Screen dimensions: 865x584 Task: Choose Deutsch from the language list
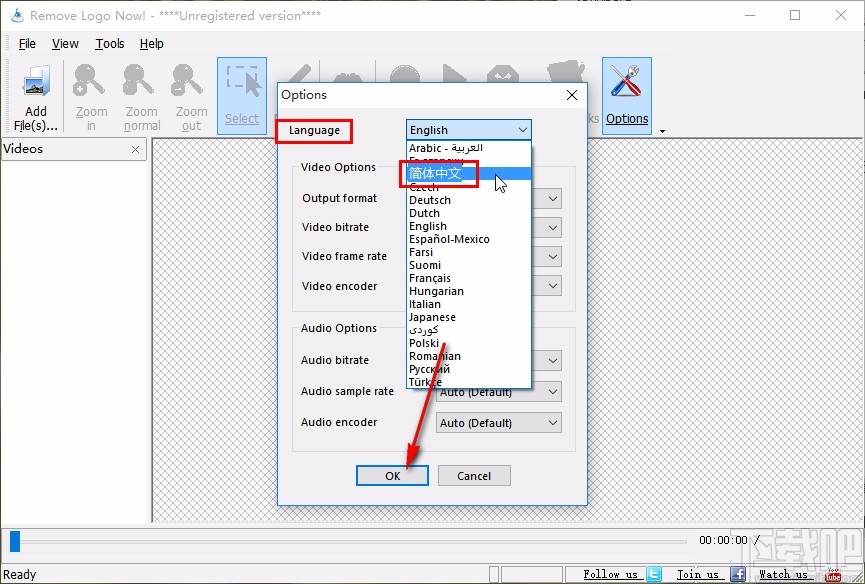469,200
